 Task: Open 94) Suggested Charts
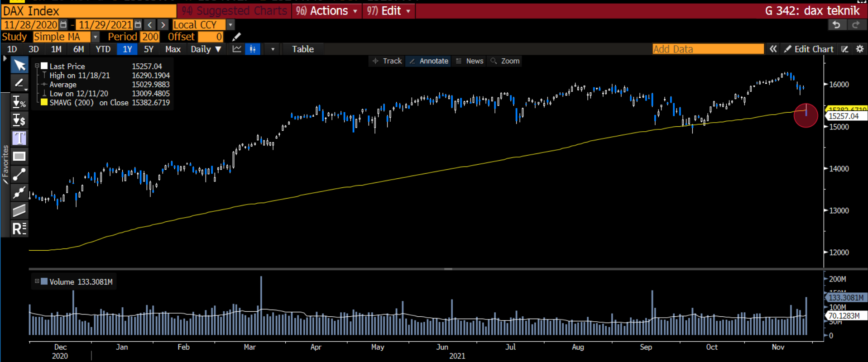[234, 11]
